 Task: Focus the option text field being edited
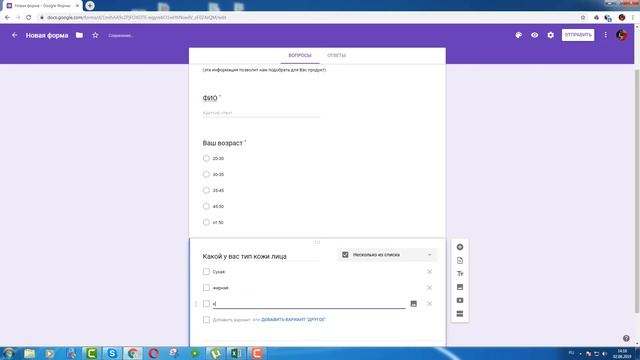[309, 304]
